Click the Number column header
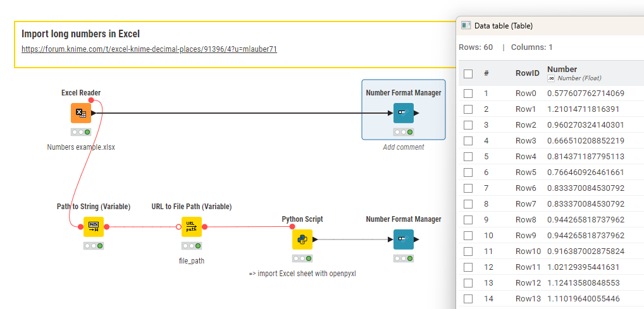 pyautogui.click(x=562, y=70)
